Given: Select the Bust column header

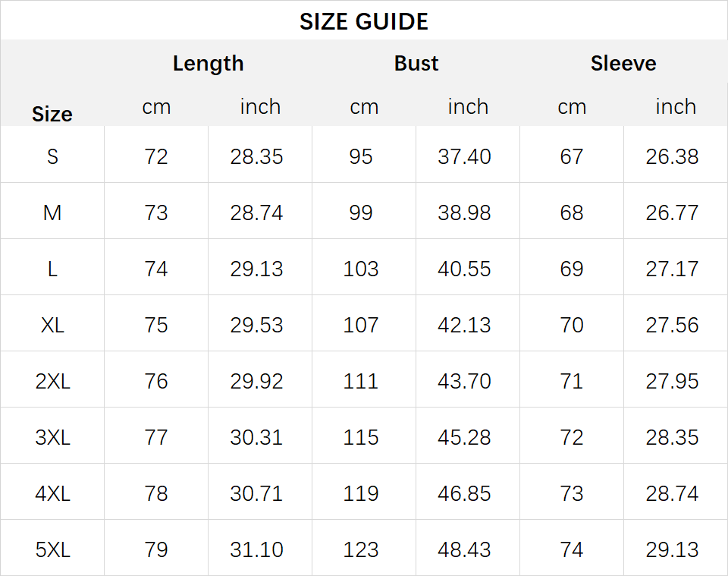Looking at the screenshot, I should tap(416, 63).
